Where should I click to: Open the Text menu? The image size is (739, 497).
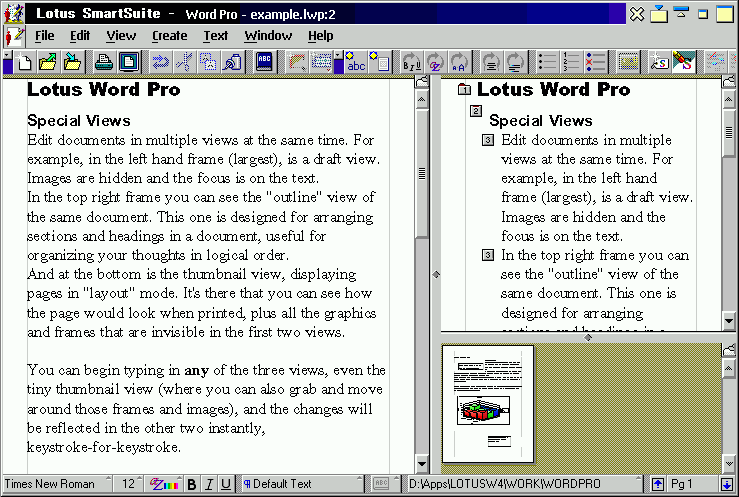[216, 36]
